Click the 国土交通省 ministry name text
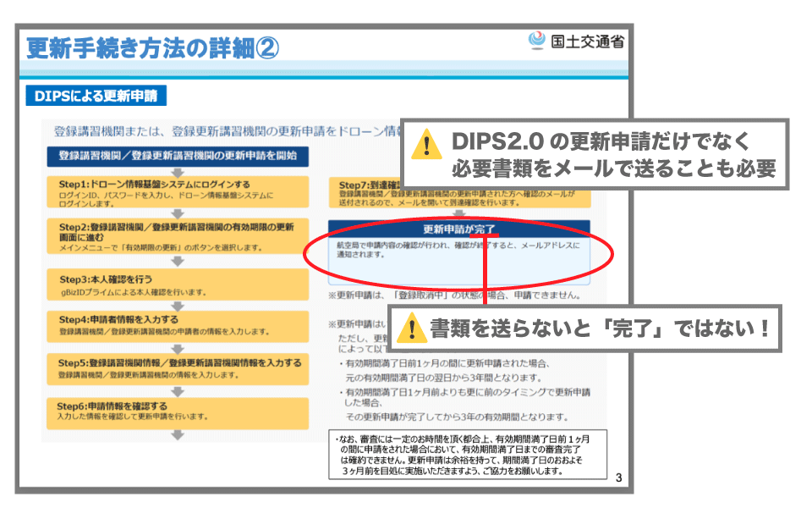The width and height of the screenshot is (812, 508). pos(587,41)
